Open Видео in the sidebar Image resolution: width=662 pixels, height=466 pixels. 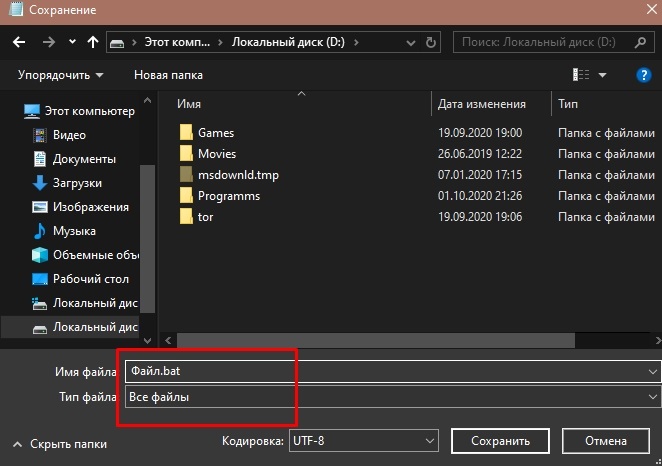tap(69, 134)
